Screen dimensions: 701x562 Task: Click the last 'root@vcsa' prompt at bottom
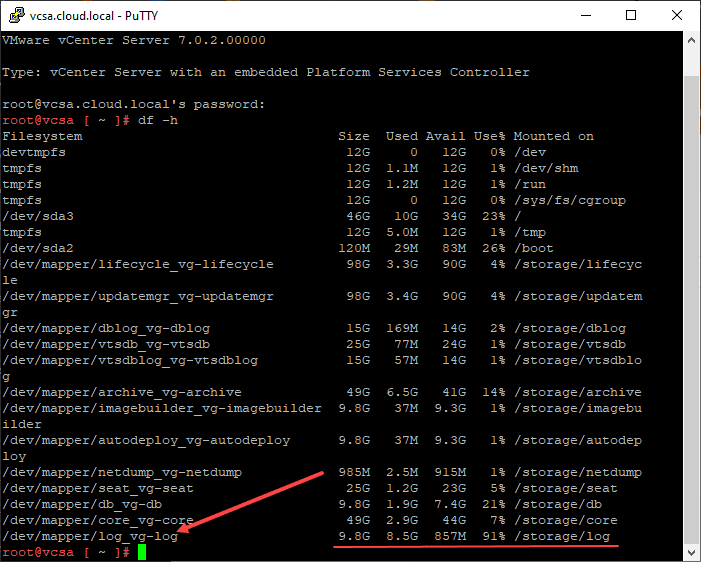coord(38,552)
